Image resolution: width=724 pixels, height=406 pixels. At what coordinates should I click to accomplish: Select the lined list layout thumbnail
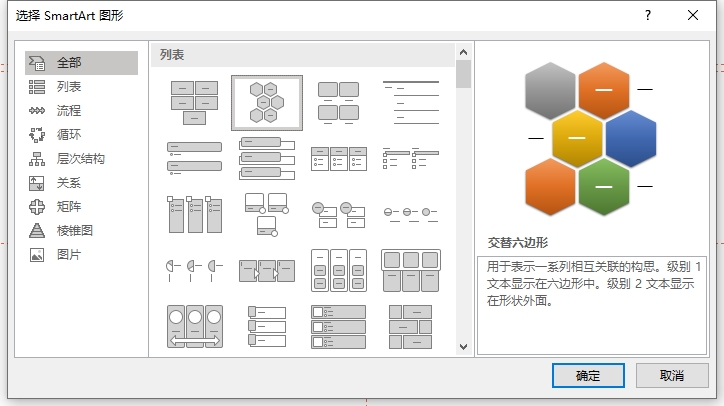click(x=410, y=103)
